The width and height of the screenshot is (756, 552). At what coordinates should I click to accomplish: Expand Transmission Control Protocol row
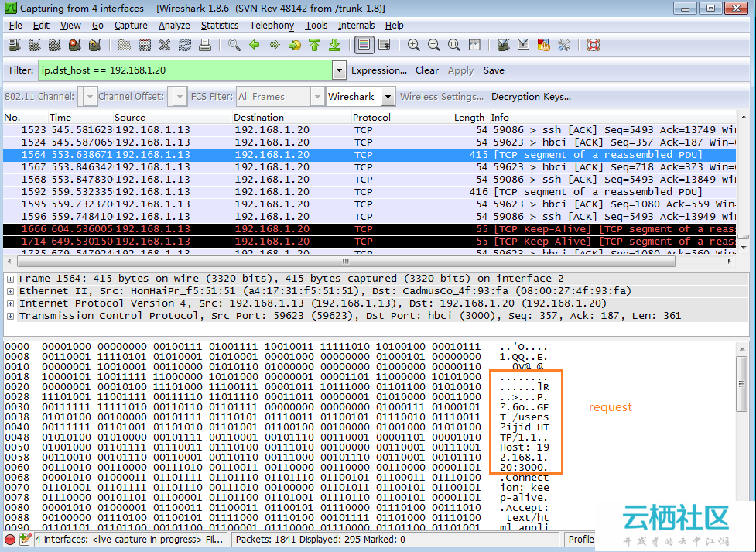(10, 317)
